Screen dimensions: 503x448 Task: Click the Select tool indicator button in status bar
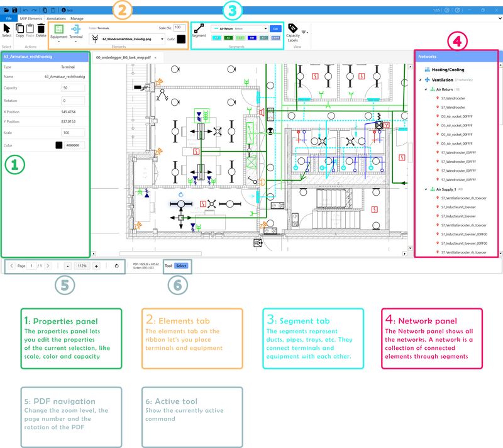coord(181,266)
